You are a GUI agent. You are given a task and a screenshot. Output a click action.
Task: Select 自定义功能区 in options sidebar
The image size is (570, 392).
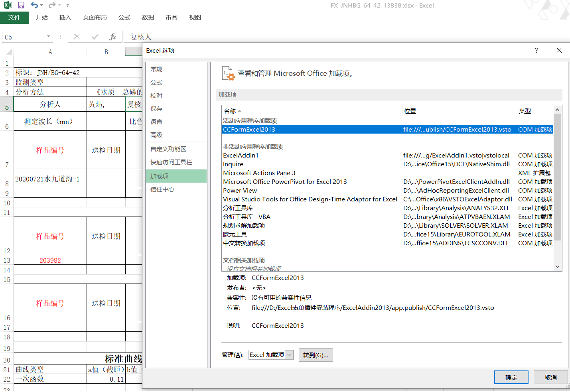click(176, 149)
